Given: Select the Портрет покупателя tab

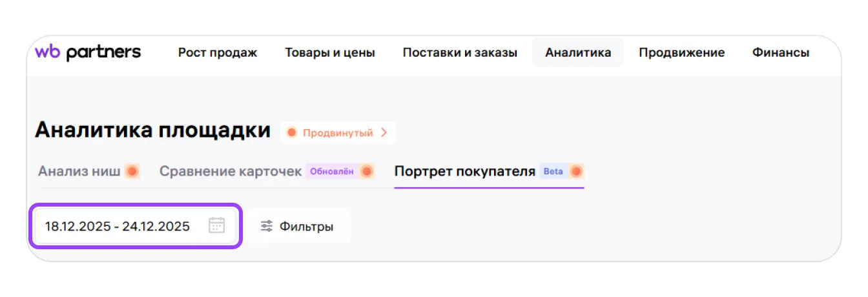Looking at the screenshot, I should tap(465, 172).
